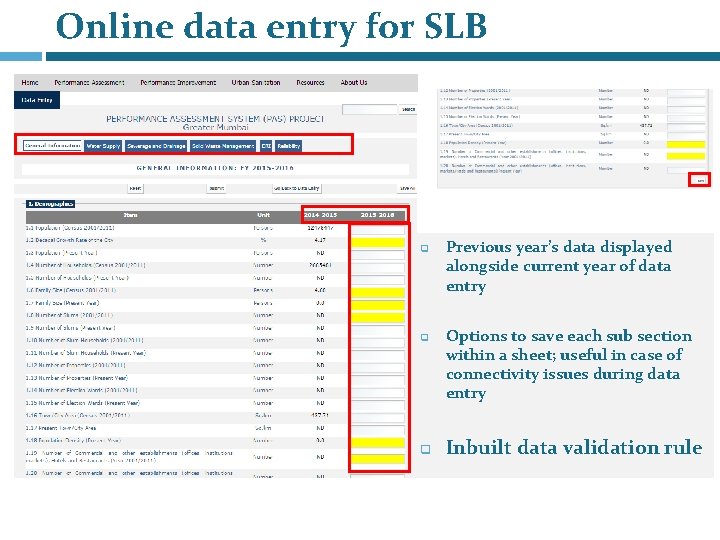
Task: Click the 2015-2016 column header
Action: tap(377, 215)
